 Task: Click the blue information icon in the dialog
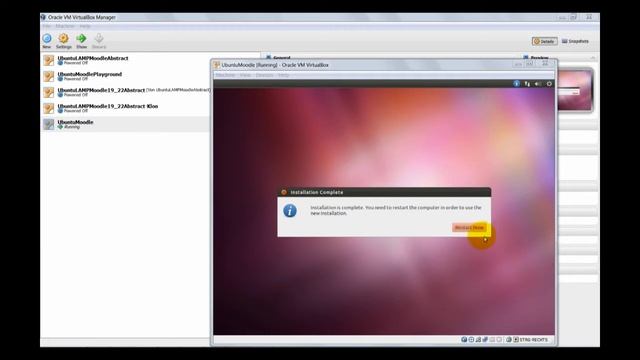290,211
